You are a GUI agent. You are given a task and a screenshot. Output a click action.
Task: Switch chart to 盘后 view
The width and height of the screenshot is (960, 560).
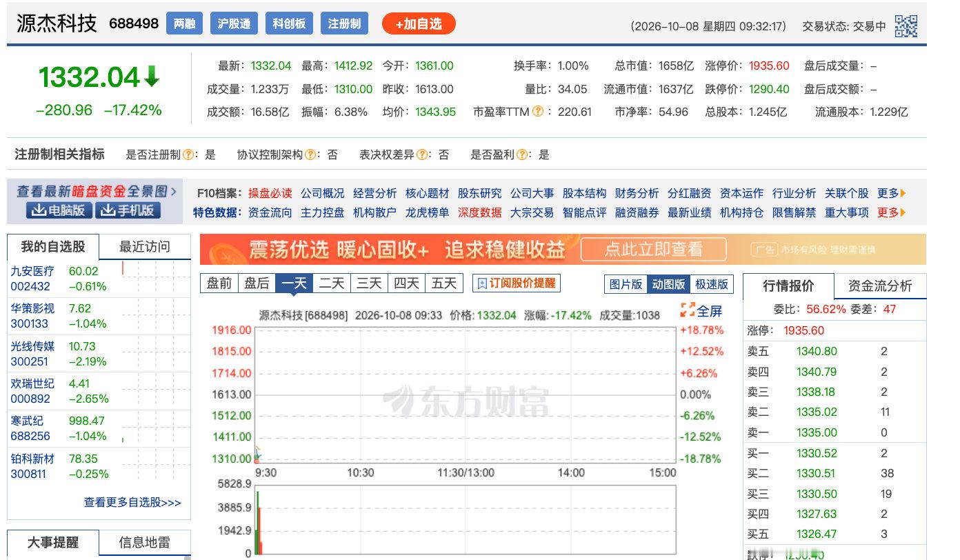257,283
